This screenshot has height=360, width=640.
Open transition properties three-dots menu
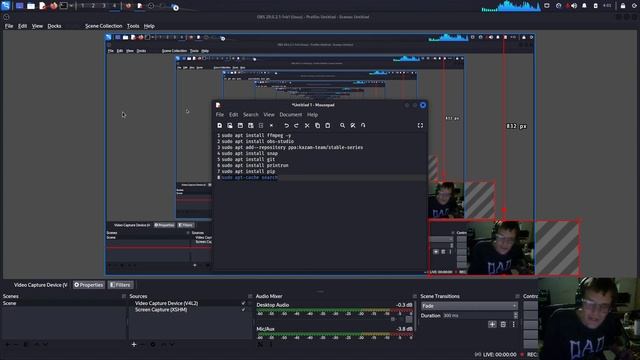point(513,324)
